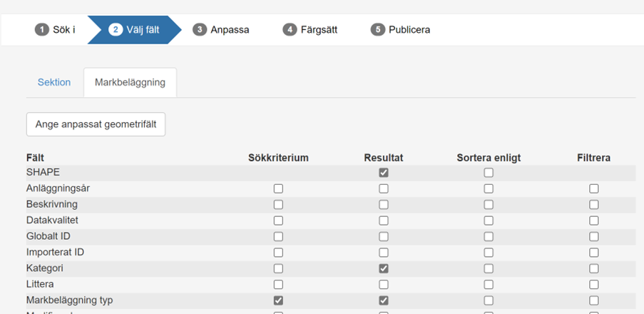Go to wizard step 1 Sök i
This screenshot has height=314, width=644.
pyautogui.click(x=55, y=30)
